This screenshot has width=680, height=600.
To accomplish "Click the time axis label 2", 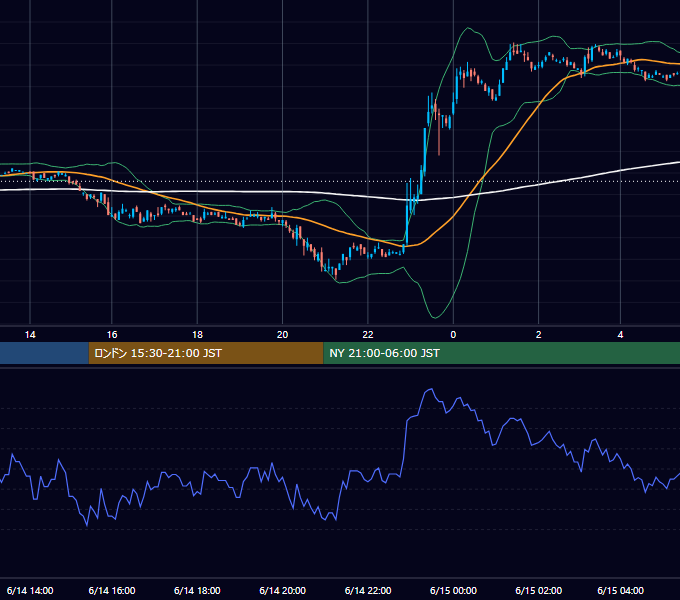I will 539,335.
